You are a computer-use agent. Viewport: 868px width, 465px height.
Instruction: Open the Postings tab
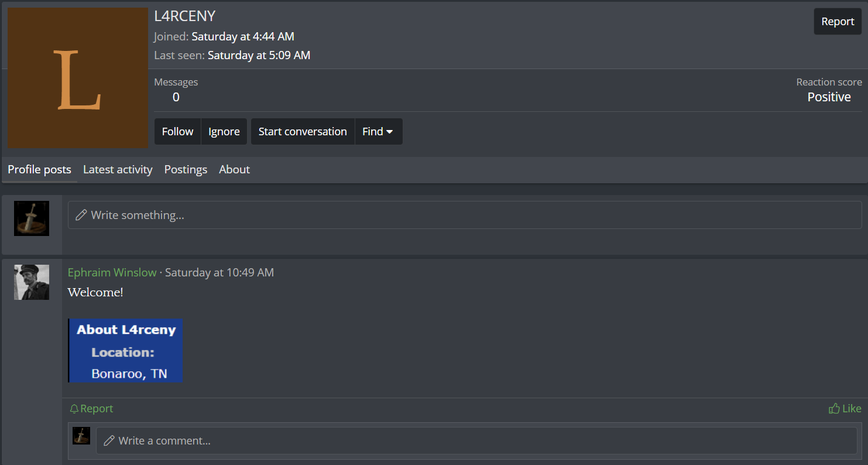tap(186, 169)
